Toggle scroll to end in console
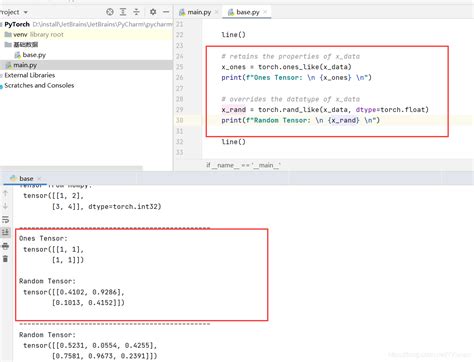Image resolution: width=474 pixels, height=362 pixels. (5, 232)
